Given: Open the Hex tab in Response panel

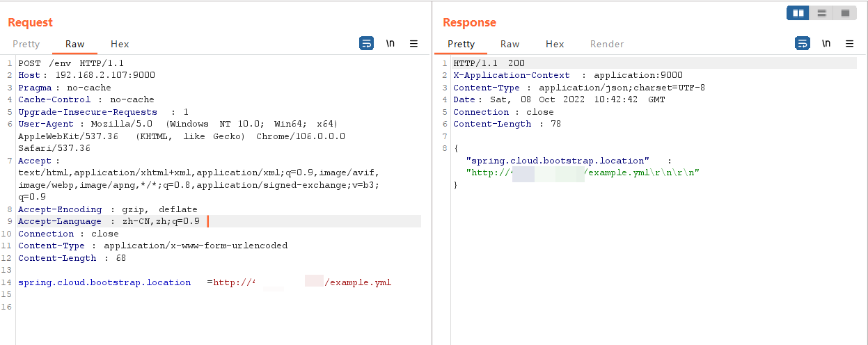Looking at the screenshot, I should pos(555,44).
